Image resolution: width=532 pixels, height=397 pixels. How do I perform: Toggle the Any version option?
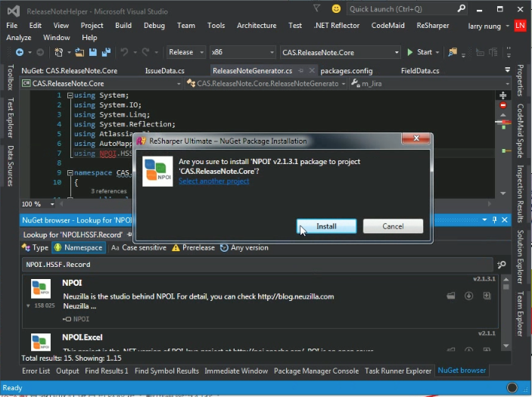[244, 248]
